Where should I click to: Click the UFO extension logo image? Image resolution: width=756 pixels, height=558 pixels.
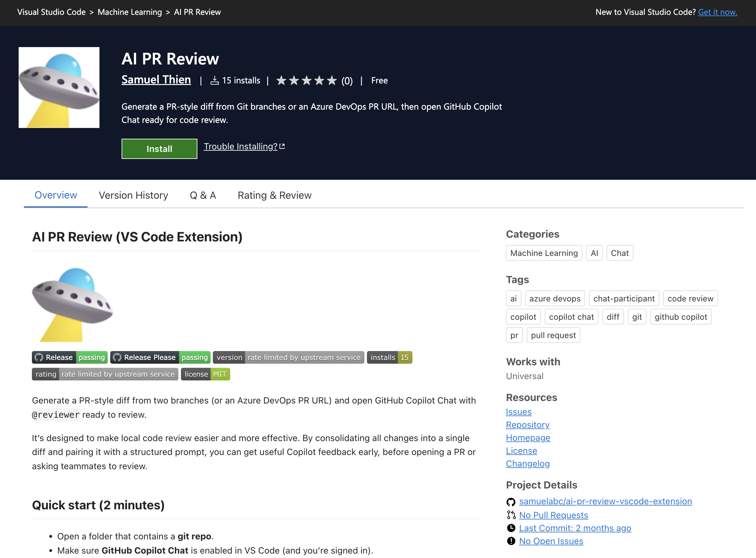click(59, 87)
